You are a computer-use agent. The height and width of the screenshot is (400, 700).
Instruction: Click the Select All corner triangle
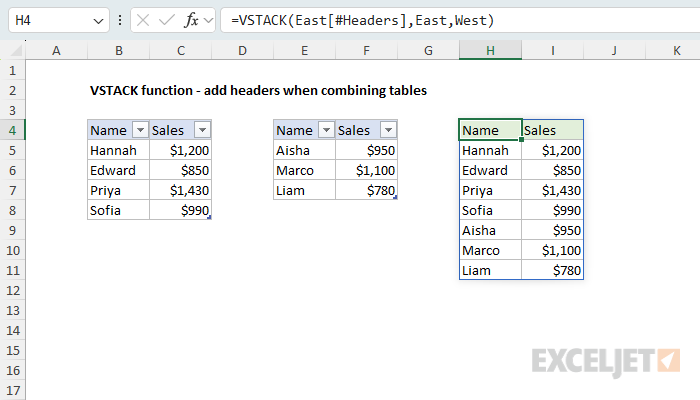point(16,50)
